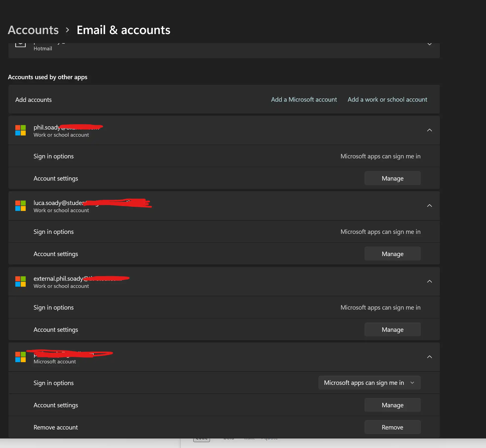Collapse the phil.soady work account section
486x448 pixels.
pos(429,130)
